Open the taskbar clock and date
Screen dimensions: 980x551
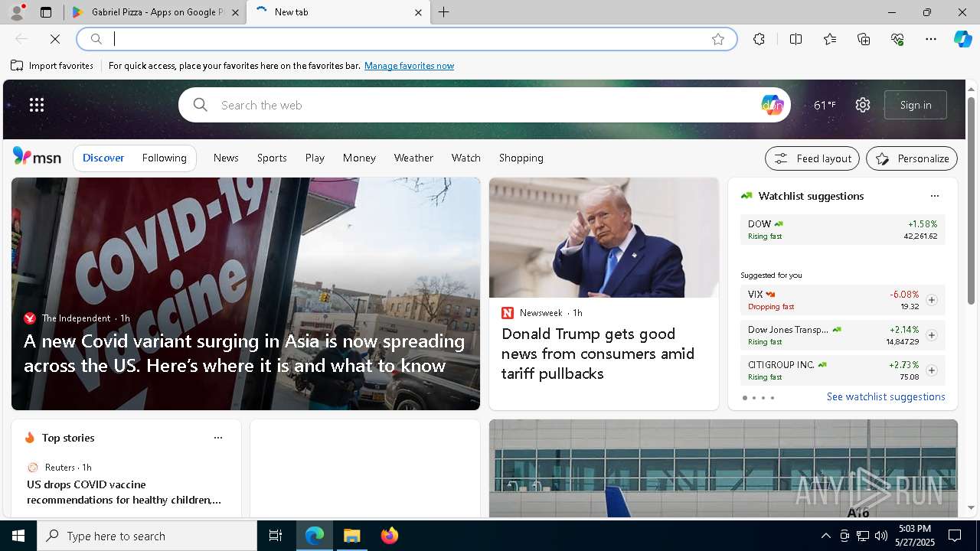(915, 536)
